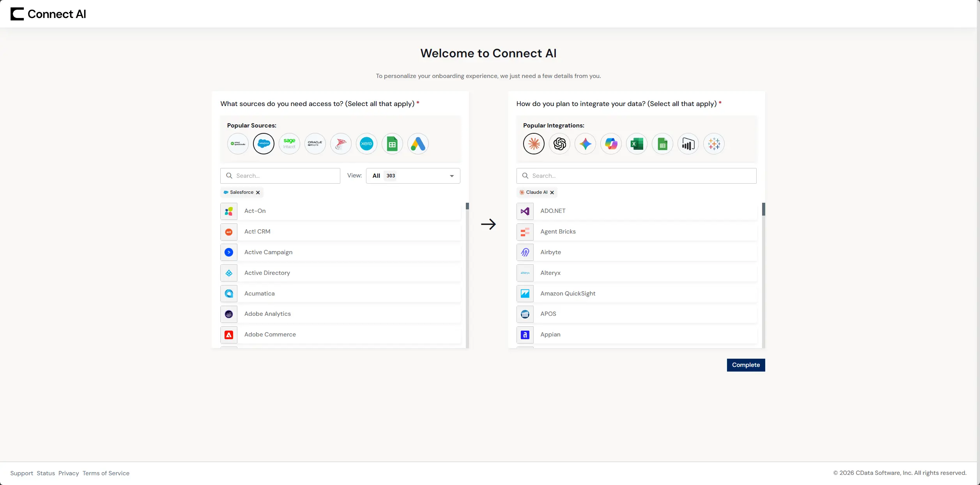Select the Tableau integration icon
This screenshot has width=980, height=485.
[x=714, y=144]
